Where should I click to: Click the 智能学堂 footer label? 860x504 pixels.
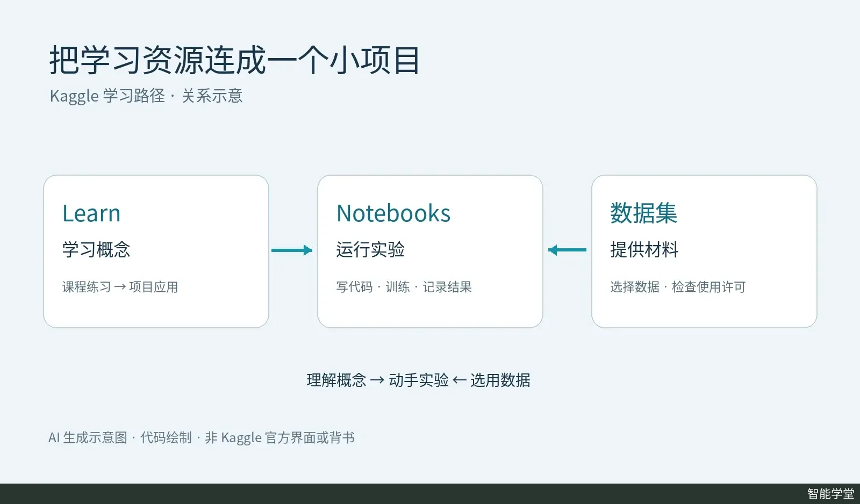pyautogui.click(x=830, y=494)
